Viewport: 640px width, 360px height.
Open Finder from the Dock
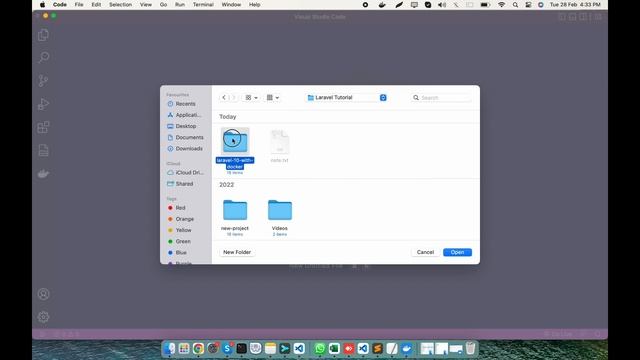169,348
